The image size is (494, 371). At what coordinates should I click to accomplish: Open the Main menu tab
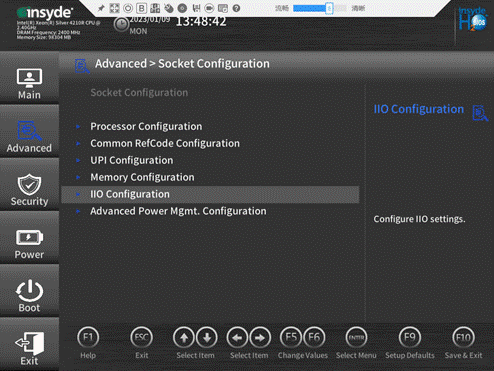coord(29,84)
